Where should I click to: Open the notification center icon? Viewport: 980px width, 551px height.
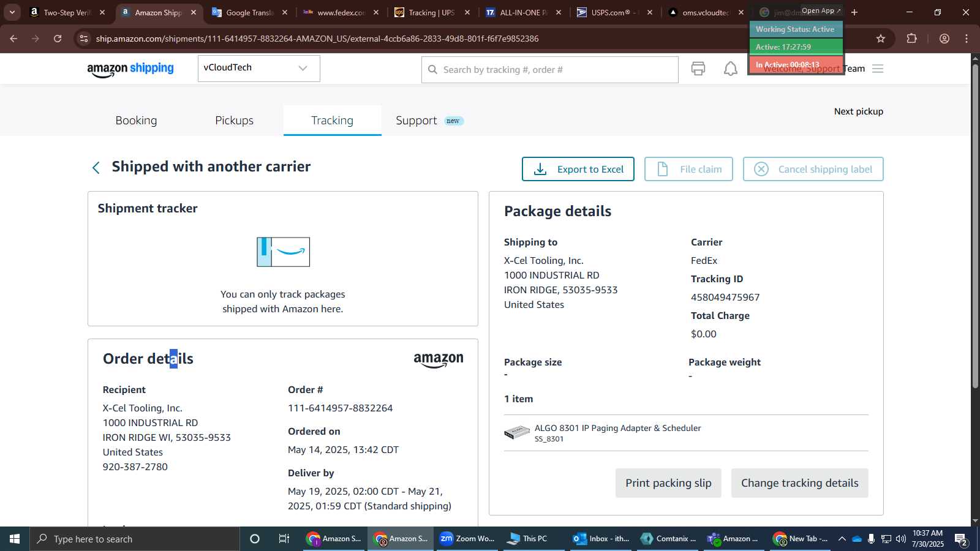click(961, 539)
